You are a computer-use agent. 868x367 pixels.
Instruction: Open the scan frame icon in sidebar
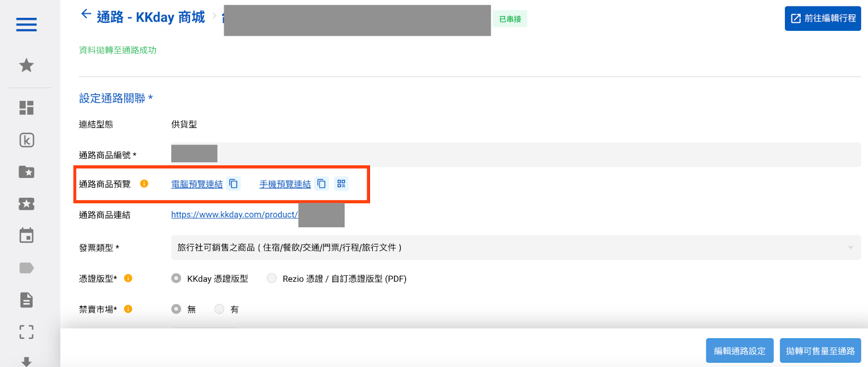[26, 332]
